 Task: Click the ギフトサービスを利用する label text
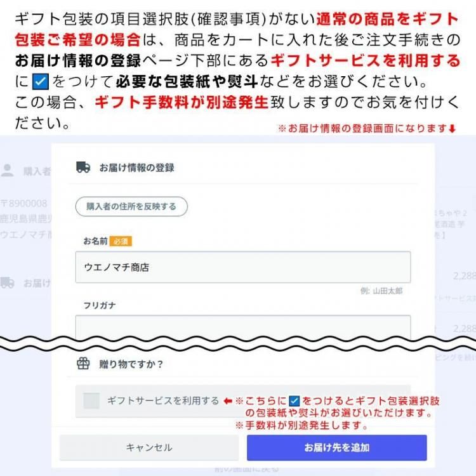pyautogui.click(x=163, y=400)
